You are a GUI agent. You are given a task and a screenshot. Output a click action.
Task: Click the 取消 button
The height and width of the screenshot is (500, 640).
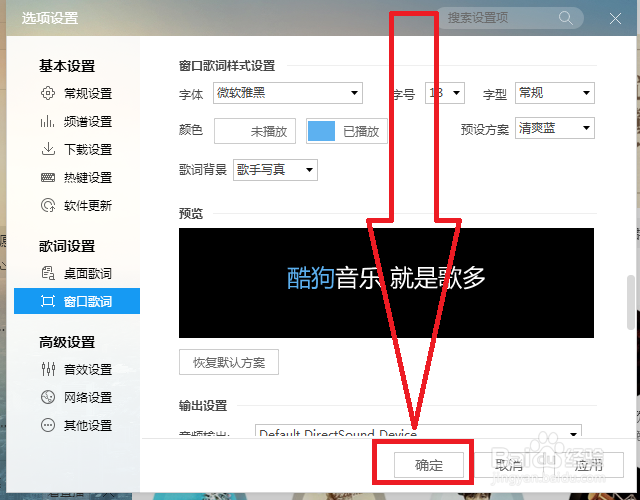pyautogui.click(x=509, y=464)
